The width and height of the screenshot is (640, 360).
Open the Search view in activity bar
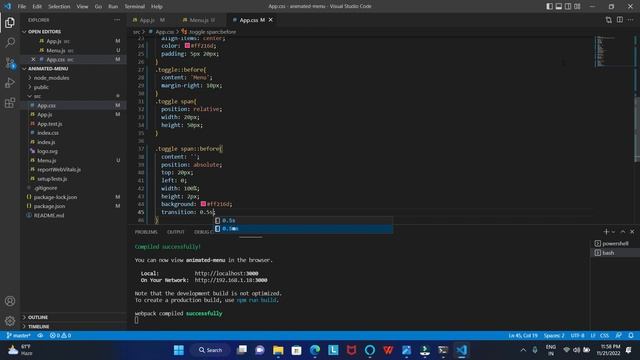pos(10,42)
